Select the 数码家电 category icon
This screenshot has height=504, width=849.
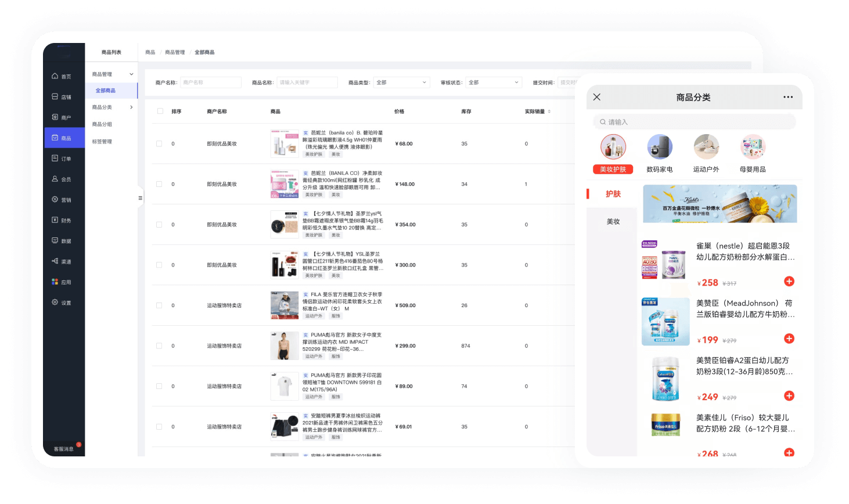click(x=660, y=147)
